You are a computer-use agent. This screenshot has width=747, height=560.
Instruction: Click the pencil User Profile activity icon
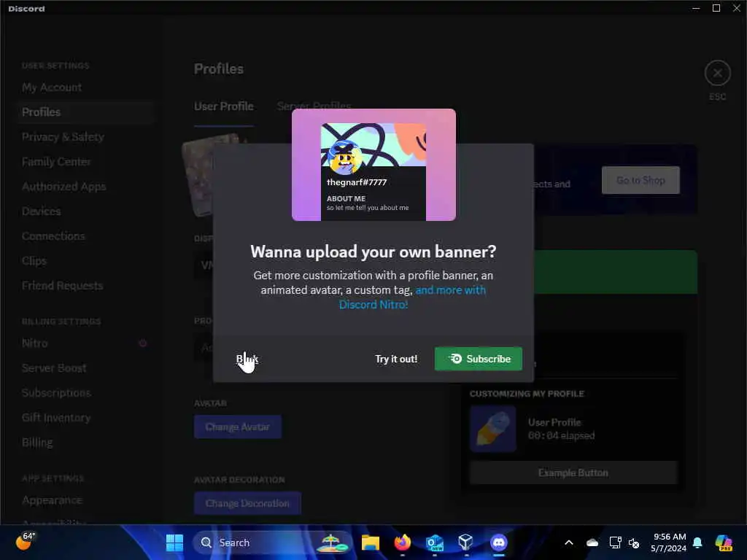pos(492,429)
